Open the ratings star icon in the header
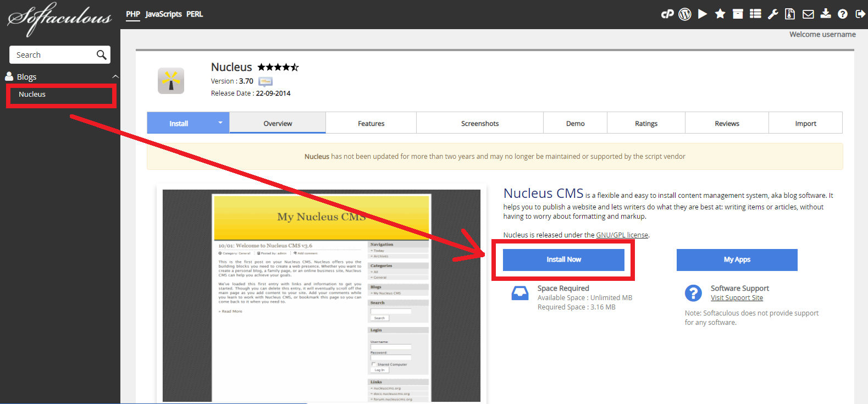Screen dimensions: 868x404 (720, 14)
